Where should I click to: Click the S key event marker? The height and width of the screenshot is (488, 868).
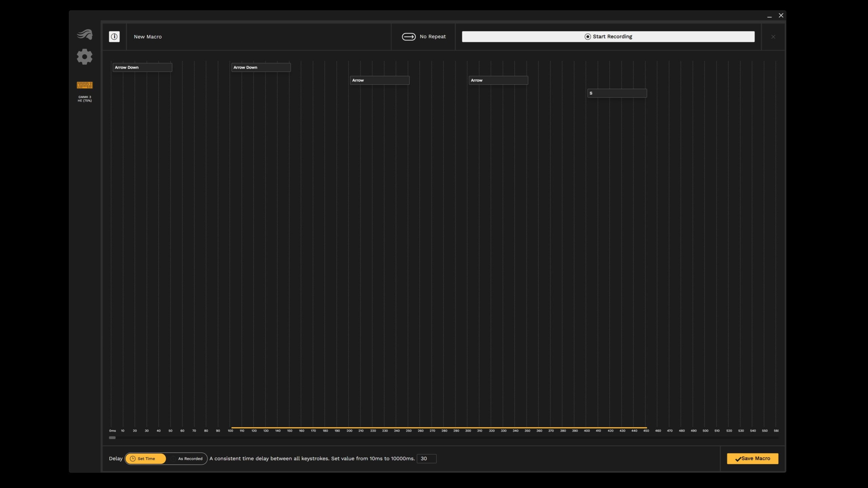pyautogui.click(x=617, y=93)
